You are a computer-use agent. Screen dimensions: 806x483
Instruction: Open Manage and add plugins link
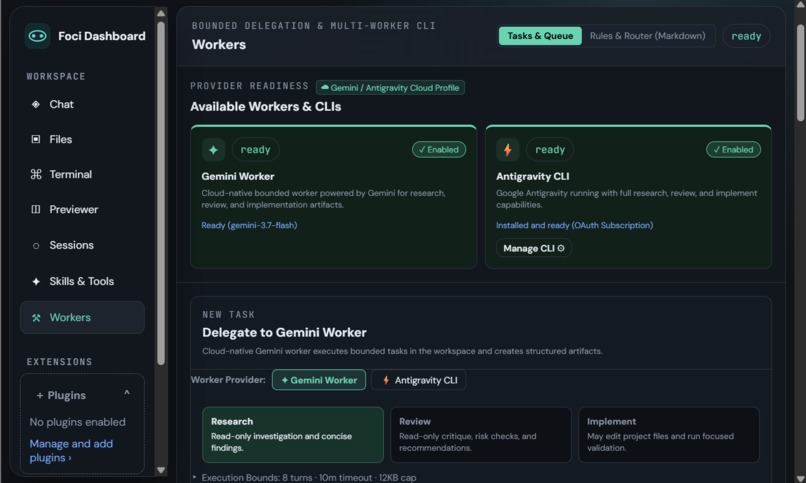point(71,451)
